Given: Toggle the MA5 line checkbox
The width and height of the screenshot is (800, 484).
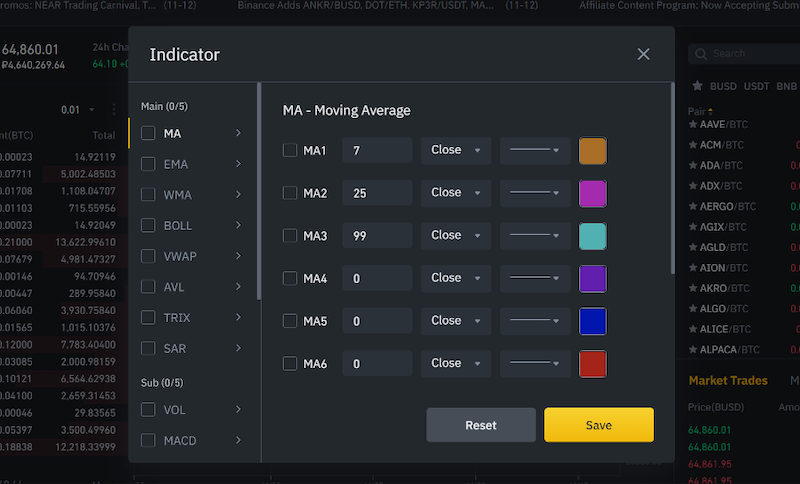Looking at the screenshot, I should [290, 321].
